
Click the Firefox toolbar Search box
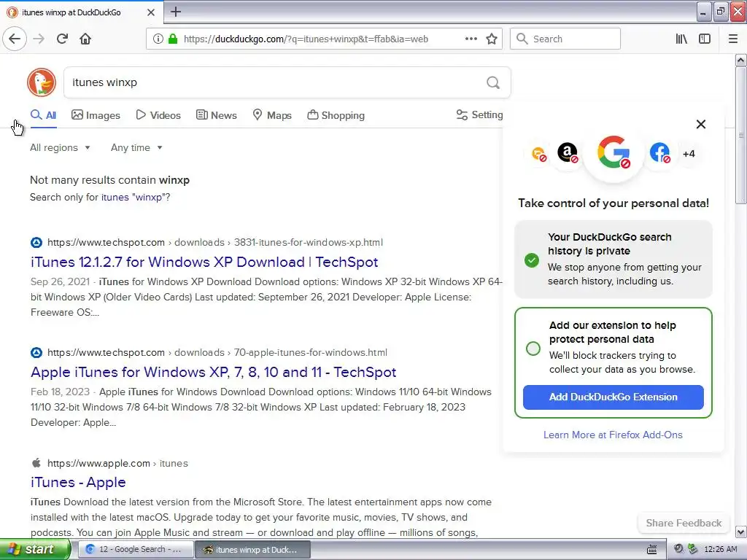[x=565, y=39]
